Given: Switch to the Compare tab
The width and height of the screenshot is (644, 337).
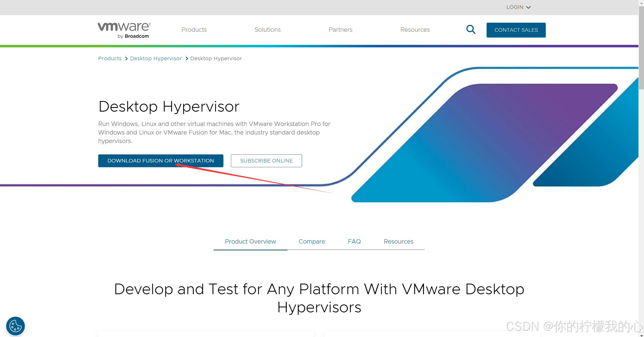Looking at the screenshot, I should click(312, 241).
